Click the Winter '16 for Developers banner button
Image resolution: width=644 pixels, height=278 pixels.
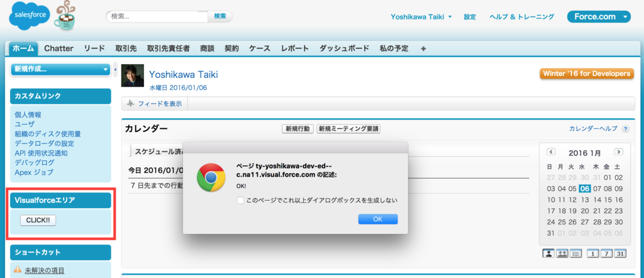coord(586,74)
